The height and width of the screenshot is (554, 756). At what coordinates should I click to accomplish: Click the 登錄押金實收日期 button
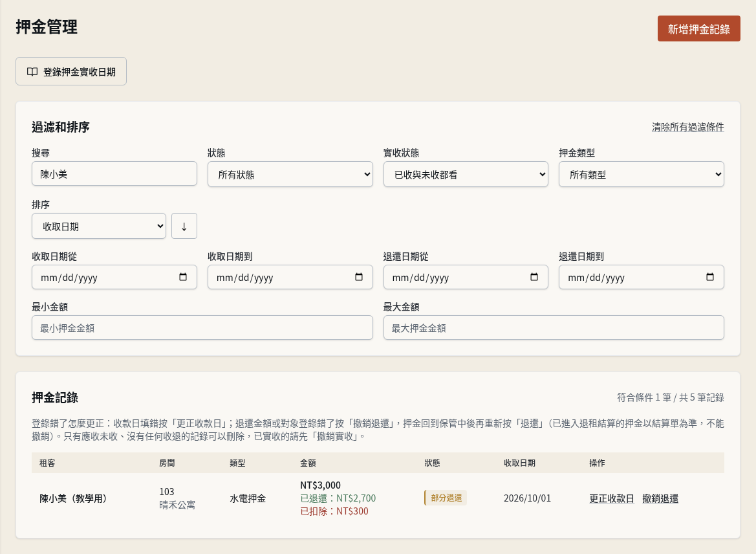[x=71, y=71]
